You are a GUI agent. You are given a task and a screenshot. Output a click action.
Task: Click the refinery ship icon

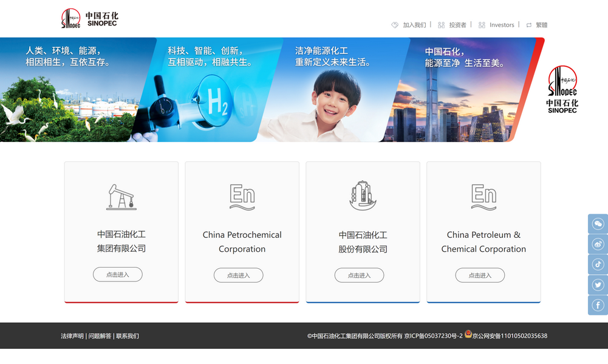point(363,195)
